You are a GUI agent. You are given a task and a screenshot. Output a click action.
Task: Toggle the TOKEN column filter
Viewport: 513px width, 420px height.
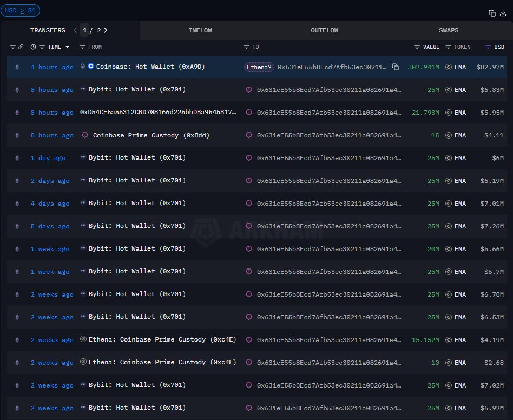point(448,47)
